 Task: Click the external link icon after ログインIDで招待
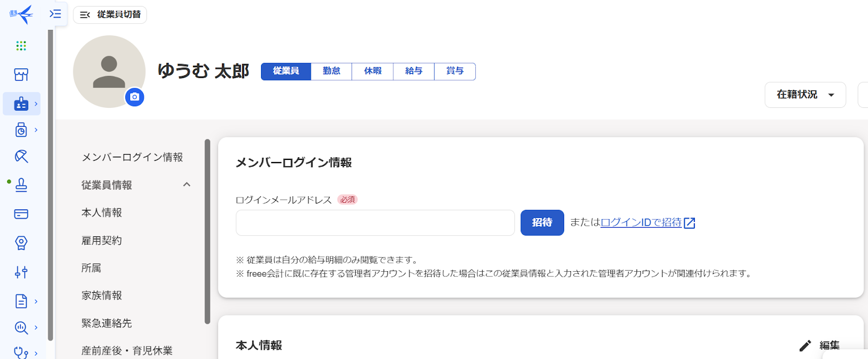click(x=690, y=223)
